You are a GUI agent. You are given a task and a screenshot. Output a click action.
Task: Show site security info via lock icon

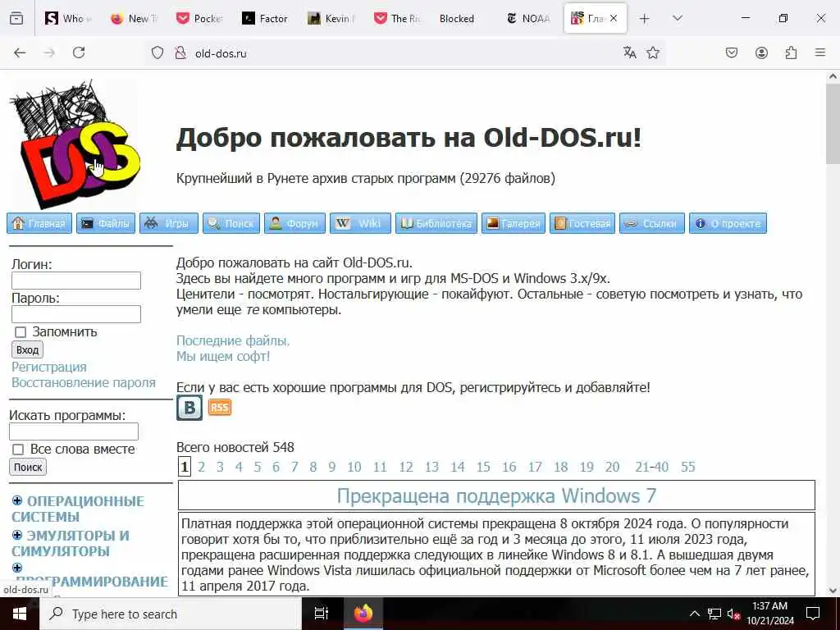click(x=180, y=53)
